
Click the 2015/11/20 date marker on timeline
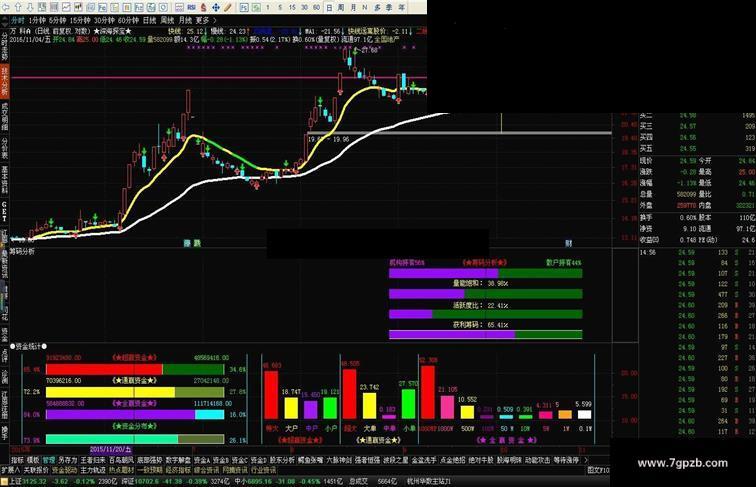point(111,449)
